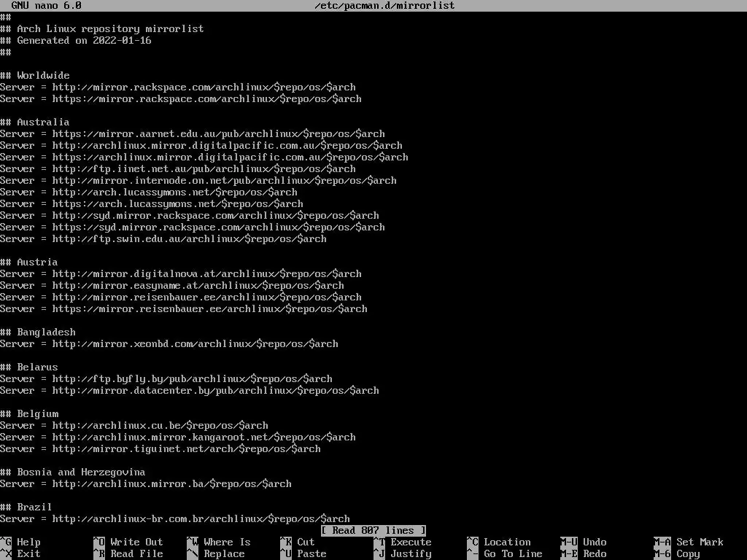Click the ftp.swin.edu.au server line
Screen dimensions: 747x560
click(163, 238)
